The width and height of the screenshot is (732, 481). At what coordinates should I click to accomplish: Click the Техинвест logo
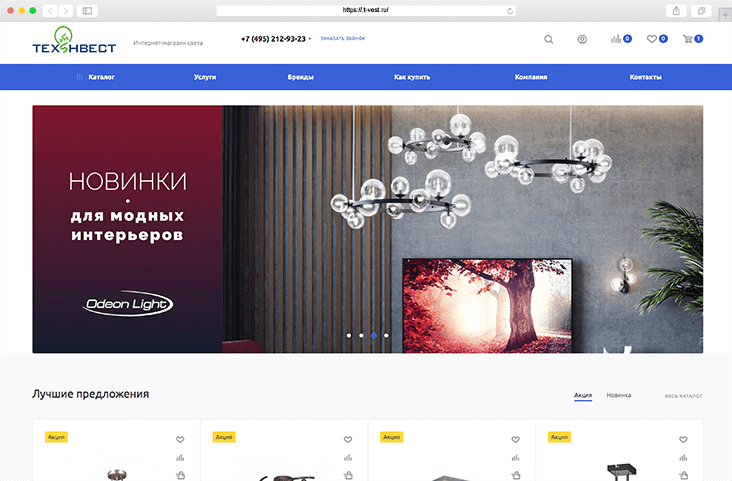tap(74, 41)
